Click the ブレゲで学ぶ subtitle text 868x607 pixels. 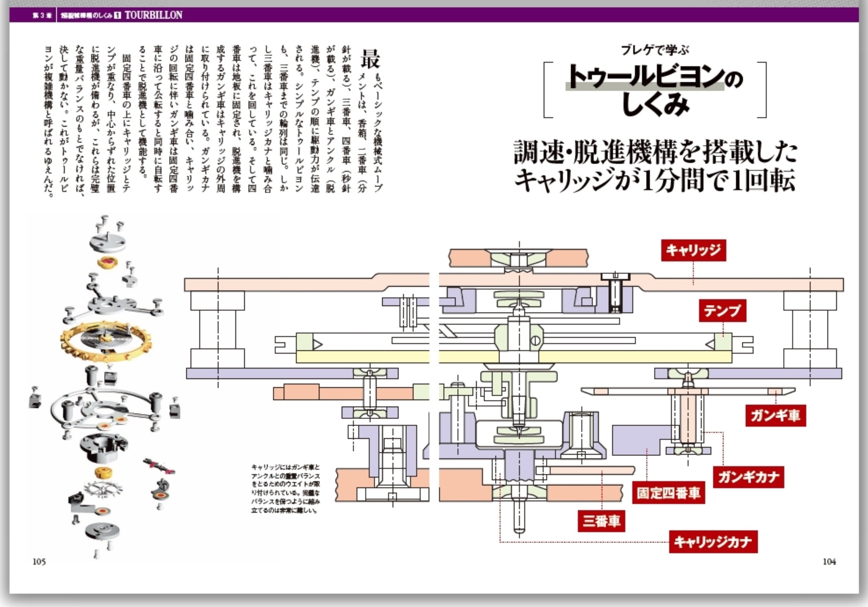(655, 50)
